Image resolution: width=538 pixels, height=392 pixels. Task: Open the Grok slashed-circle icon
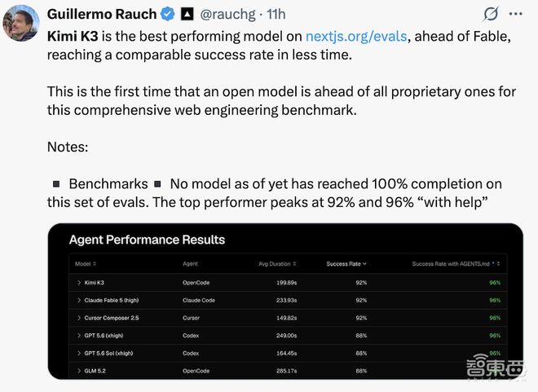[x=491, y=14]
